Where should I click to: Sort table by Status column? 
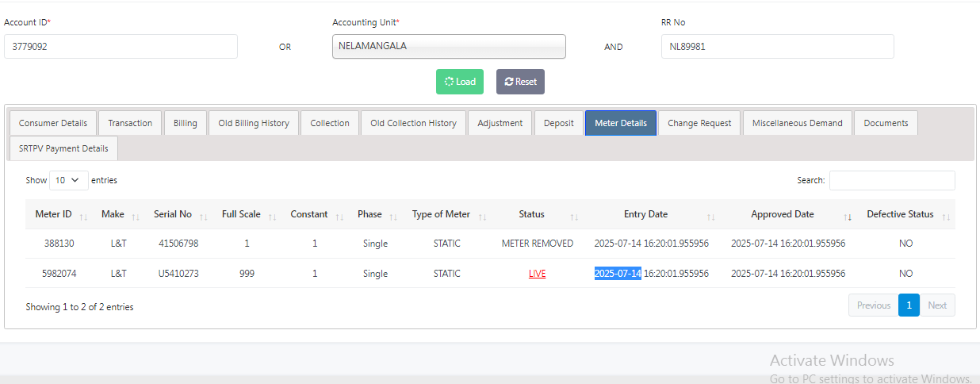[532, 214]
